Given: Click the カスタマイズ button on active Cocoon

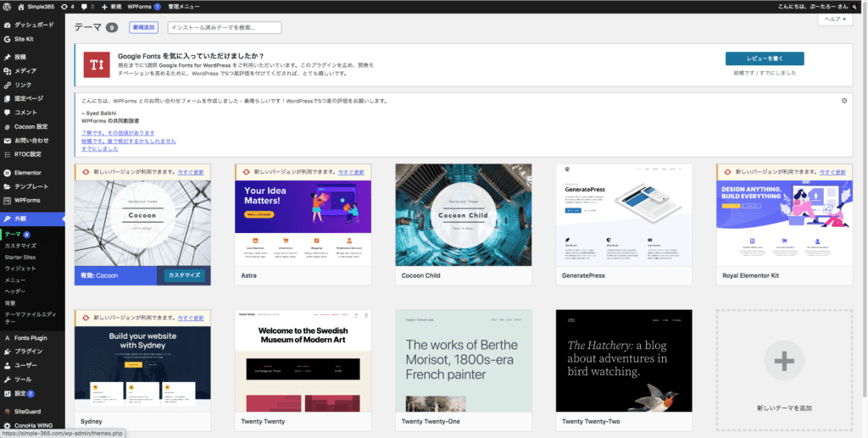Looking at the screenshot, I should pyautogui.click(x=184, y=274).
